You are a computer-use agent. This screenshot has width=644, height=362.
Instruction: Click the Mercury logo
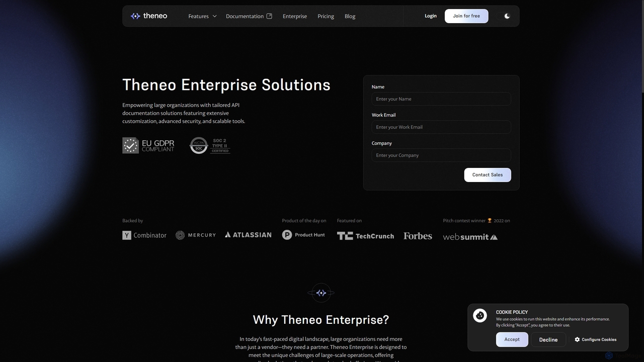[x=196, y=235]
